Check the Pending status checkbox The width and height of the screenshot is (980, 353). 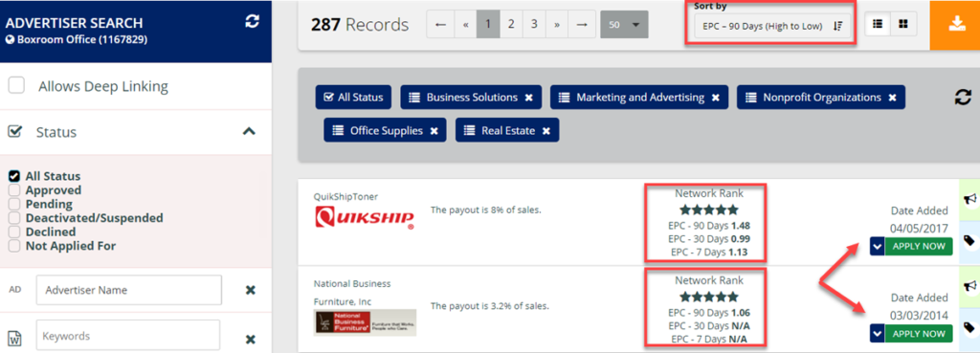(x=14, y=204)
